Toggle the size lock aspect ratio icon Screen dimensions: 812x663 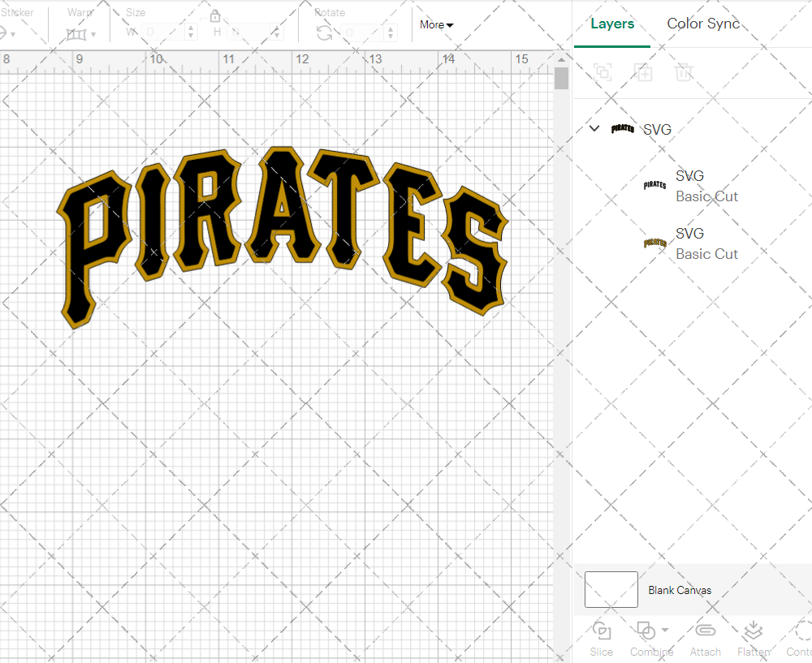(x=215, y=16)
